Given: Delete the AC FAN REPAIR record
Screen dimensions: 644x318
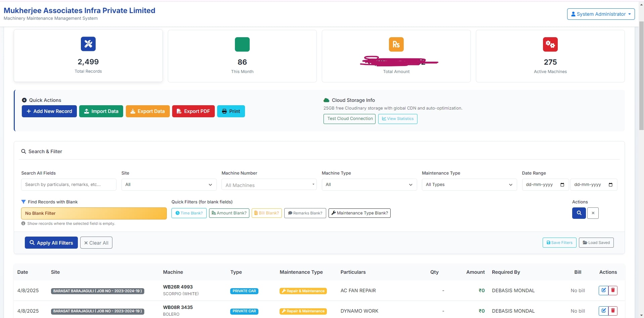Looking at the screenshot, I should coord(613,290).
